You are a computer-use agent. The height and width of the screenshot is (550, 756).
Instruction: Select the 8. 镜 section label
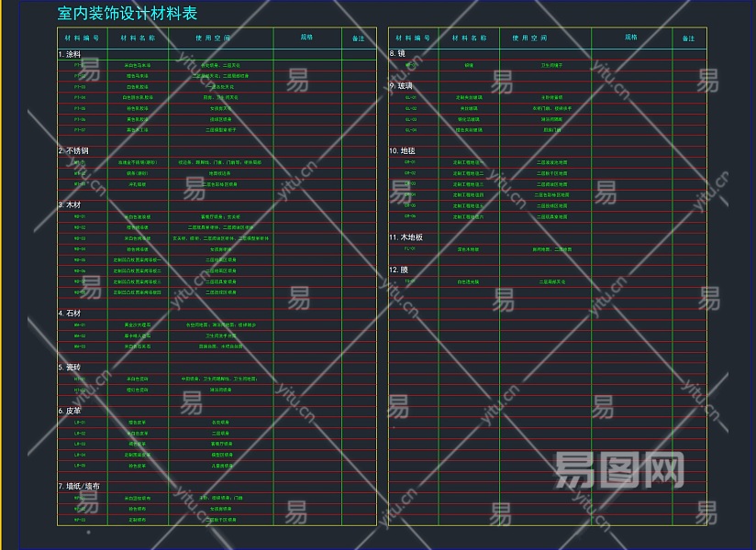tap(397, 53)
